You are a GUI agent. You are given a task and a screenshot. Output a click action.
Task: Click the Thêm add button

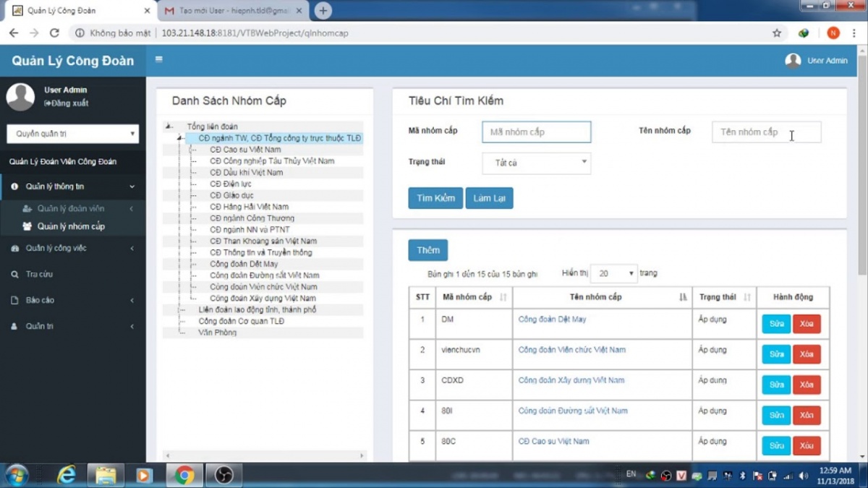point(427,250)
